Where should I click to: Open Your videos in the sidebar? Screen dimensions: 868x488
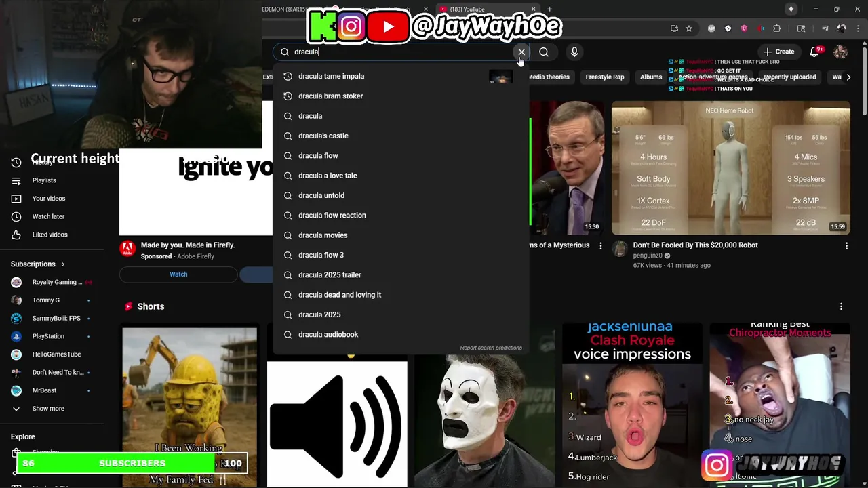[49, 198]
